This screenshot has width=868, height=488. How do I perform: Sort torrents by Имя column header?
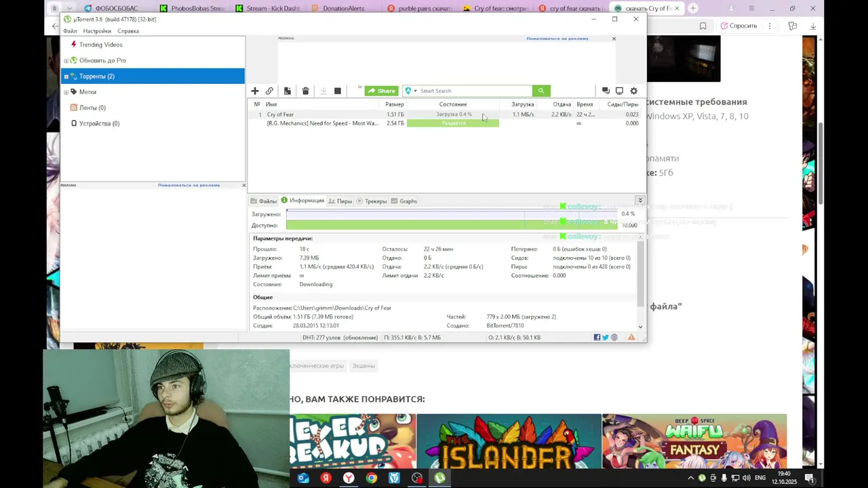coord(321,104)
